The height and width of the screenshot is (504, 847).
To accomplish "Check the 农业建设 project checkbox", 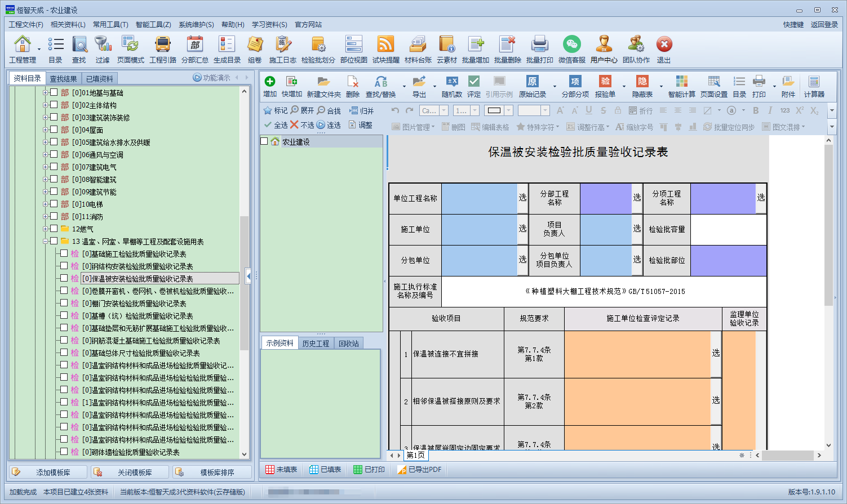I will click(x=264, y=141).
